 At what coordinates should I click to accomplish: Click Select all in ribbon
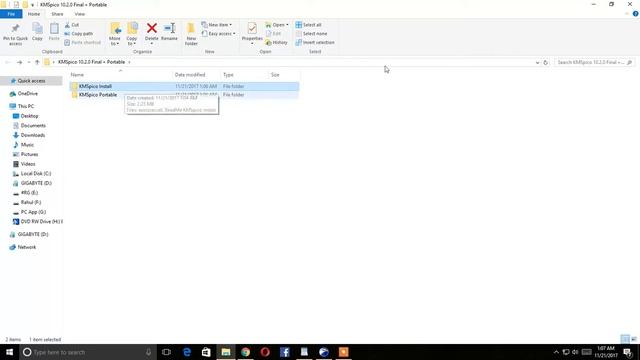[309, 25]
